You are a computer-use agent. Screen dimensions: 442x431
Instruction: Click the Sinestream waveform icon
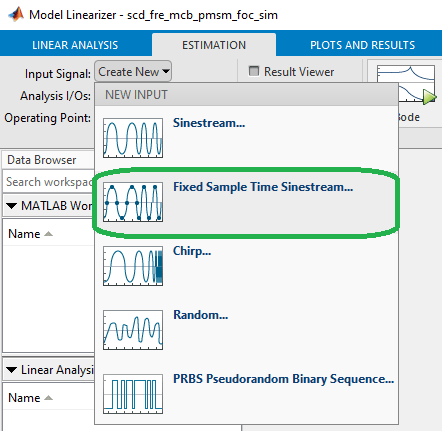point(133,138)
